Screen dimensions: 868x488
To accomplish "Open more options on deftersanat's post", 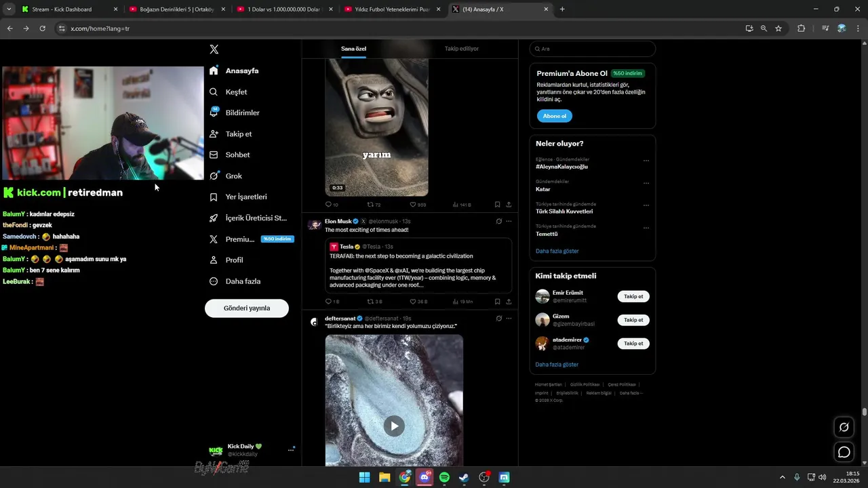I will click(x=509, y=318).
